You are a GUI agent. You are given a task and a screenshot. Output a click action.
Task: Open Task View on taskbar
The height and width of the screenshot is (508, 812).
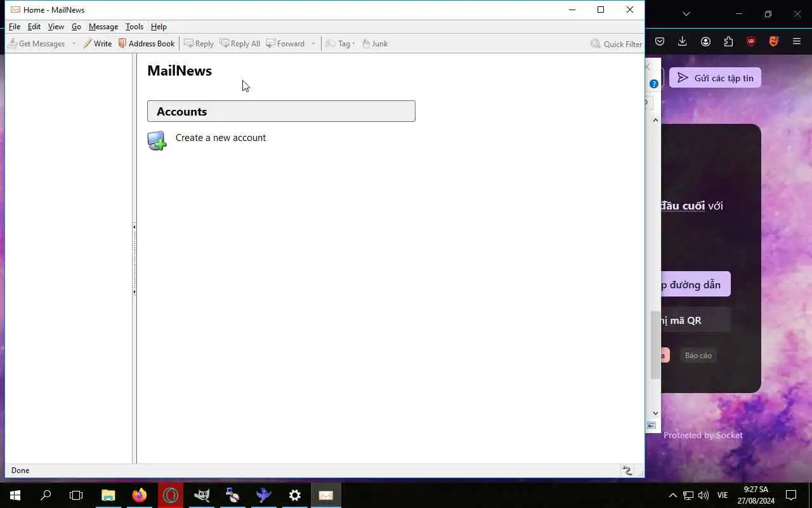click(x=76, y=495)
